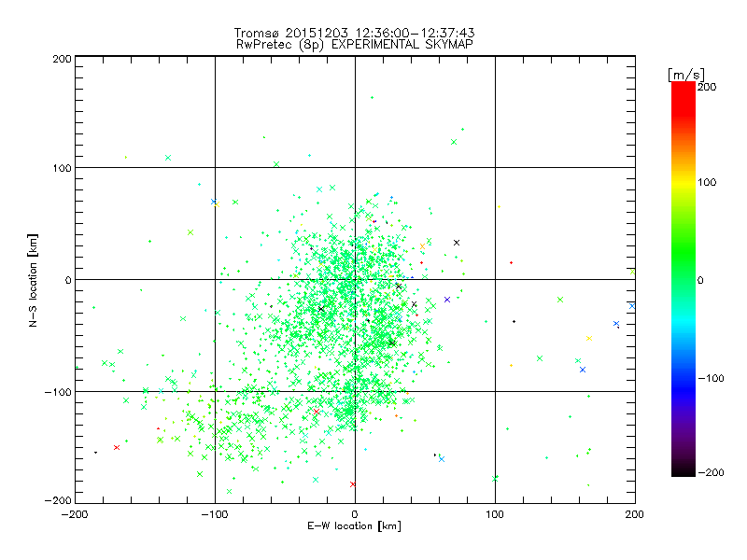Click the x-axis tick label '0'
This screenshot has width=747, height=560.
point(355,514)
